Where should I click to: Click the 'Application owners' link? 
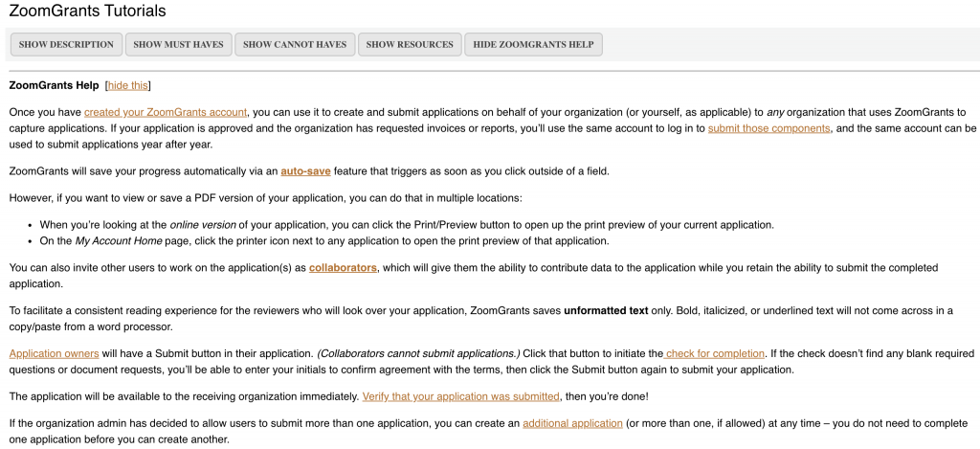click(54, 353)
